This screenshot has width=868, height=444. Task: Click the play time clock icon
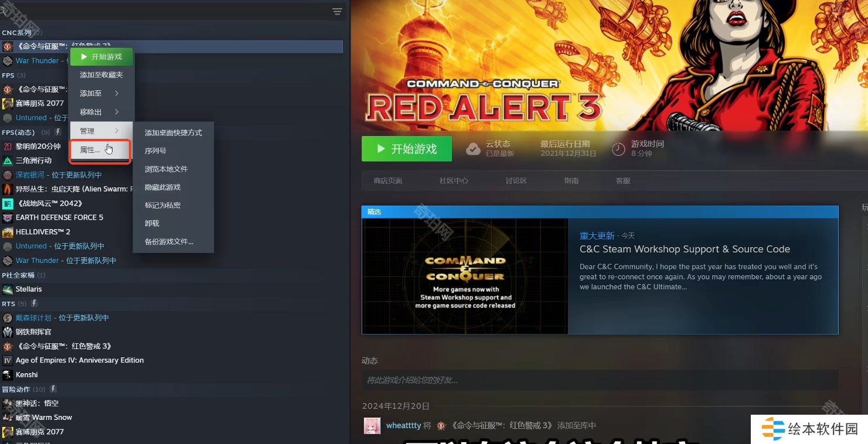point(618,149)
